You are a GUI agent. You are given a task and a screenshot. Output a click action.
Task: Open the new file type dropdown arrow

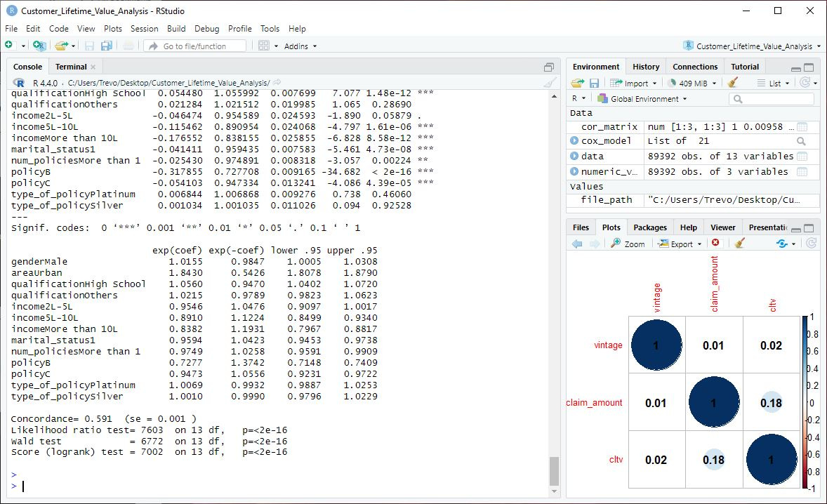(23, 46)
